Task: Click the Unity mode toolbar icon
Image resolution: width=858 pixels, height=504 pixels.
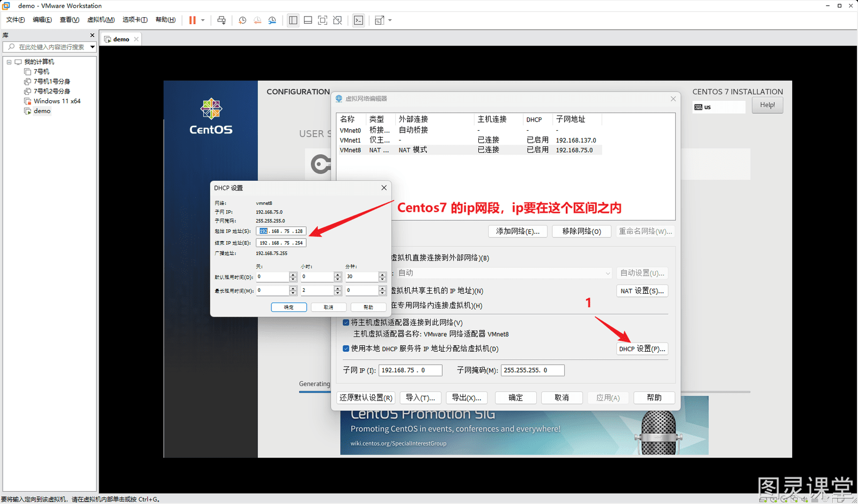Action: pyautogui.click(x=337, y=20)
